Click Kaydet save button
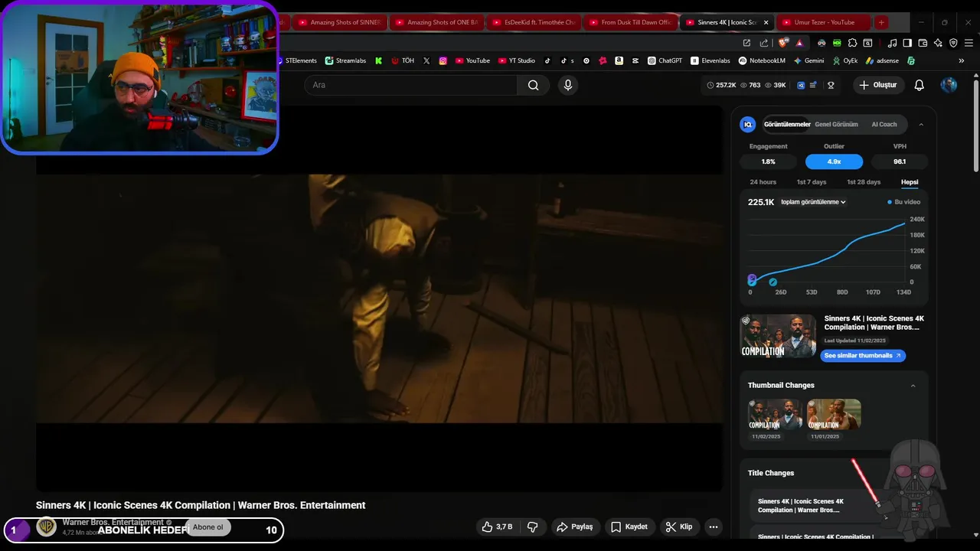Screen dimensions: 980x551 629,527
